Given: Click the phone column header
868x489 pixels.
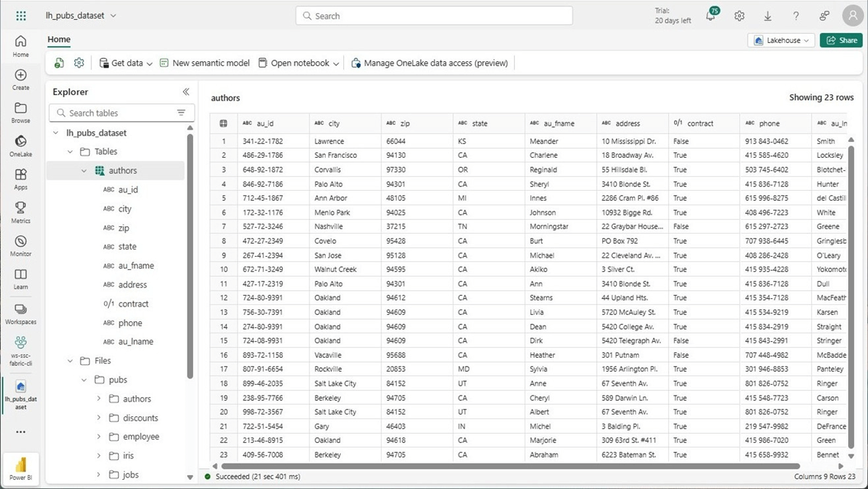Looking at the screenshot, I should tap(775, 123).
